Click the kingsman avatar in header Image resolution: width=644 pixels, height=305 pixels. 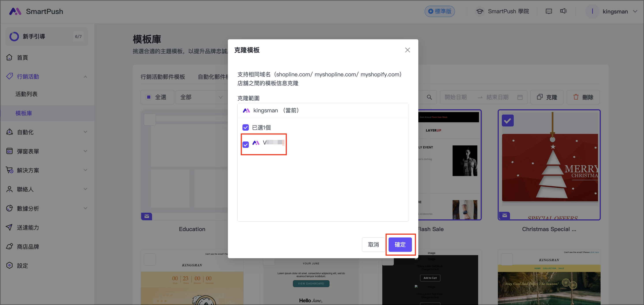click(x=592, y=11)
